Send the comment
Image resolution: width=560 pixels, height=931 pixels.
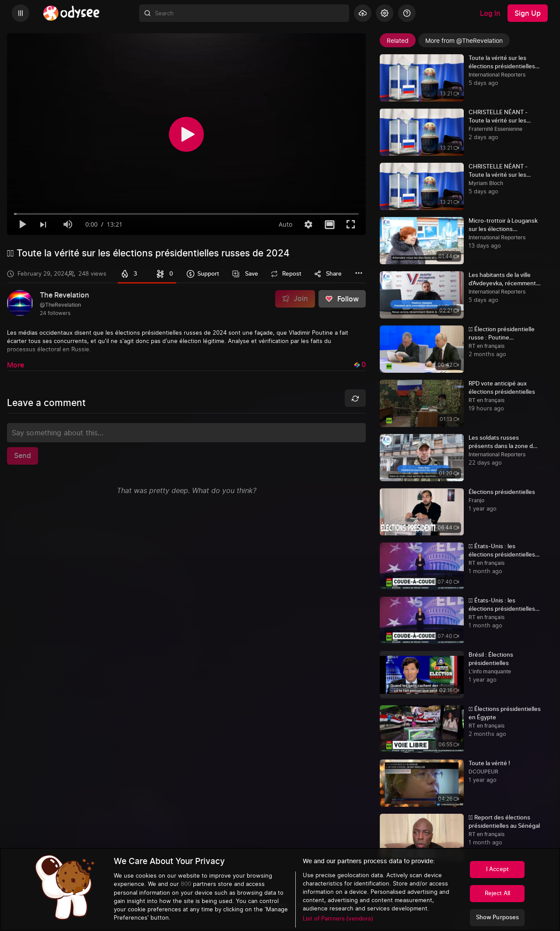coord(22,456)
